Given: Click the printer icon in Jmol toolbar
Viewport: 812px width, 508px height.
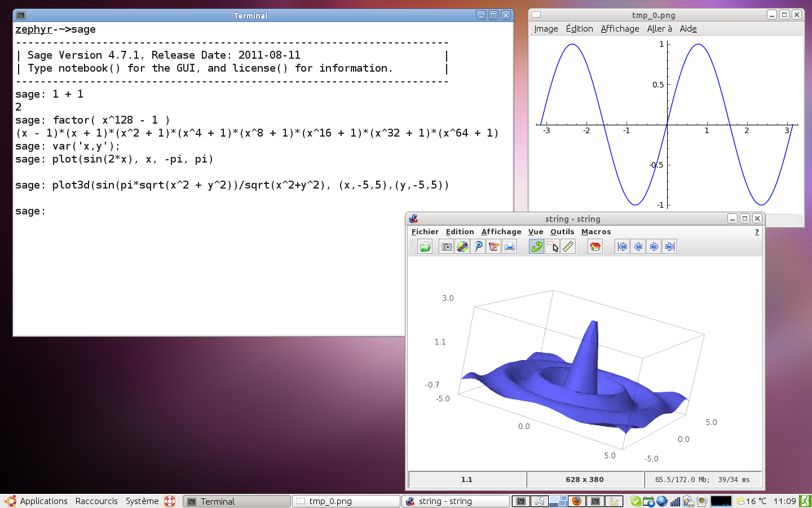Looking at the screenshot, I should tap(510, 247).
